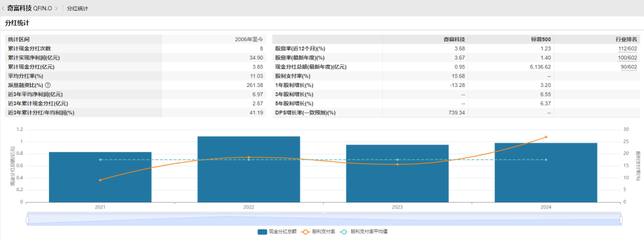Open industry ranking 90/602 link

click(630, 67)
